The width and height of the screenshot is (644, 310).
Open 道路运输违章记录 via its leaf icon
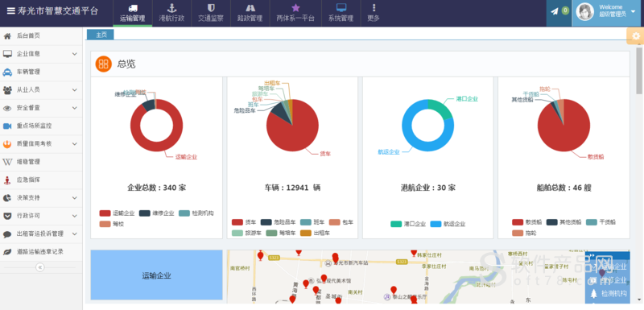click(x=7, y=252)
